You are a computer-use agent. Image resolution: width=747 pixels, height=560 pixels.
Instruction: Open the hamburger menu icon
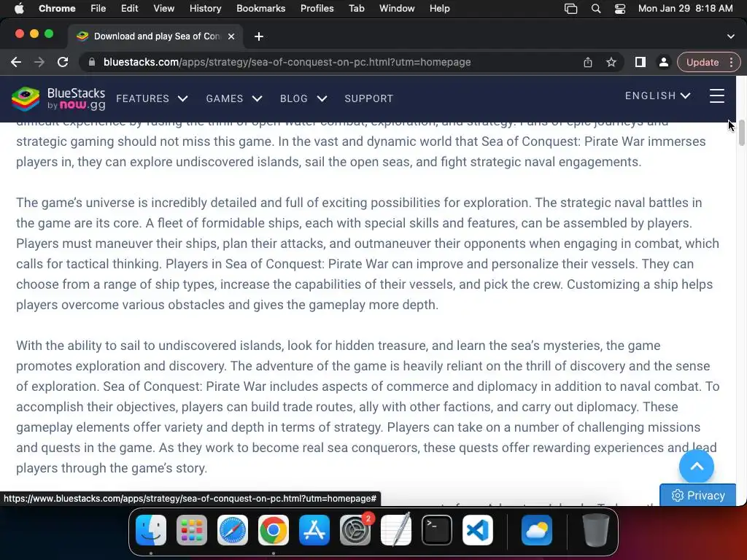(x=716, y=96)
